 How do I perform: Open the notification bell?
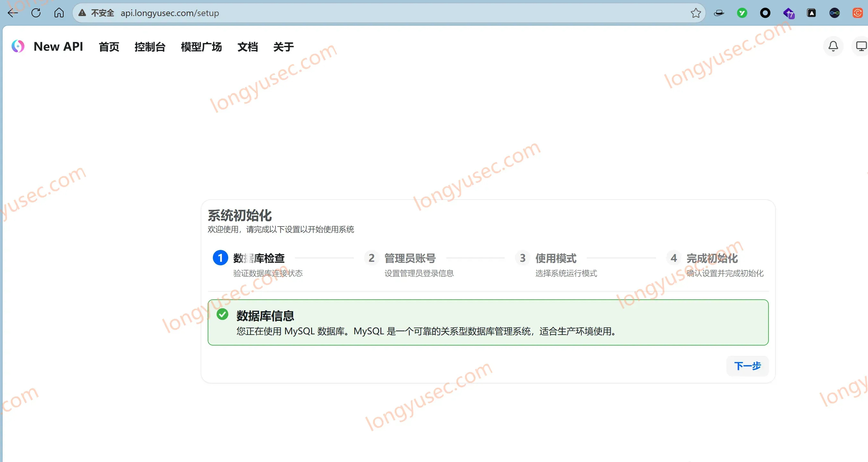tap(833, 46)
